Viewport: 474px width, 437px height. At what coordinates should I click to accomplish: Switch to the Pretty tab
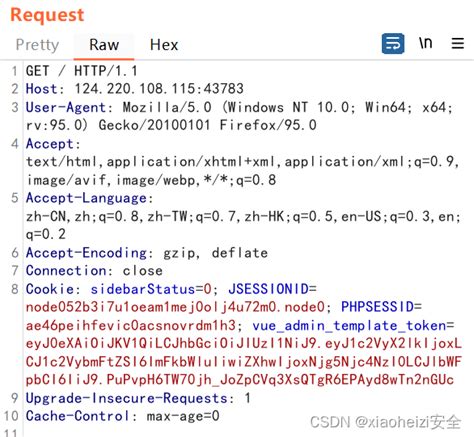(x=37, y=45)
